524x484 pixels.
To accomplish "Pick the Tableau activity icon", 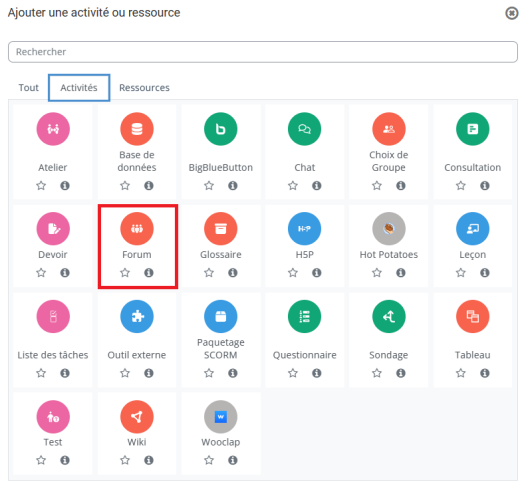I will coord(473,316).
